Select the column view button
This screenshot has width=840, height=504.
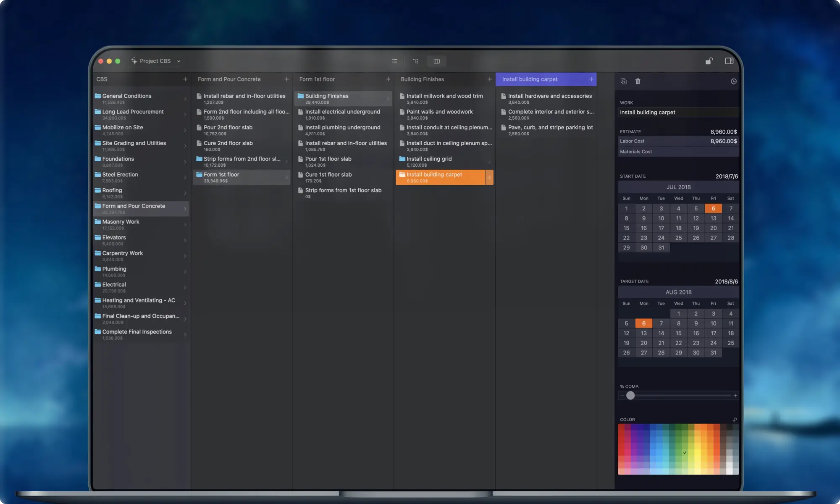tap(436, 61)
